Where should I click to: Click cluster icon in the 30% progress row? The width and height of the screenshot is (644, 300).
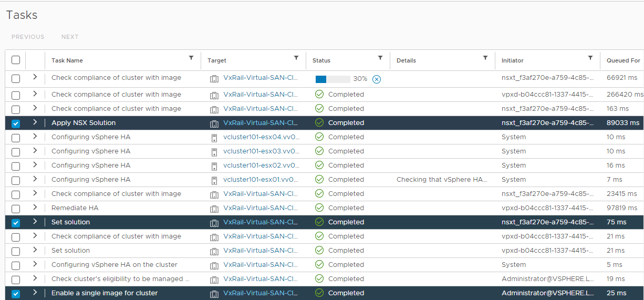coord(214,79)
